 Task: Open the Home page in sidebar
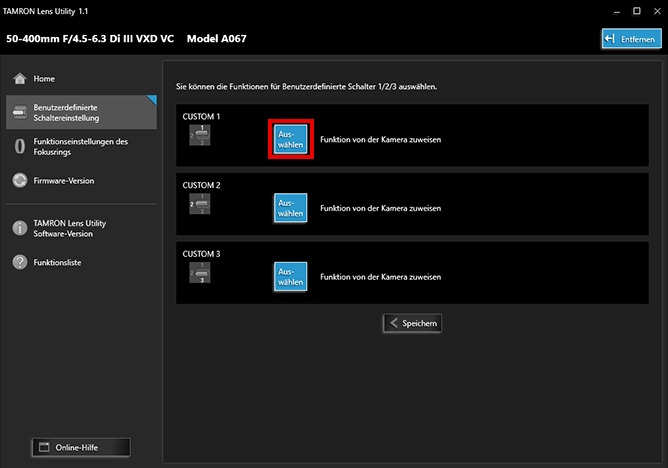(x=81, y=79)
